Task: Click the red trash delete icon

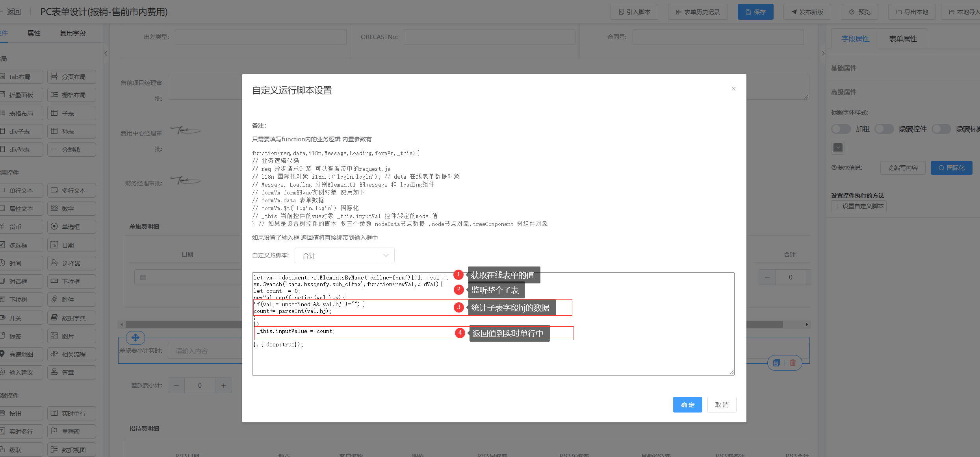Action: (793, 363)
